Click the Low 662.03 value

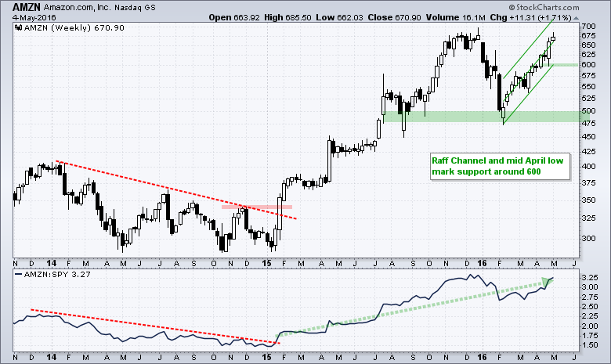pyautogui.click(x=339, y=17)
